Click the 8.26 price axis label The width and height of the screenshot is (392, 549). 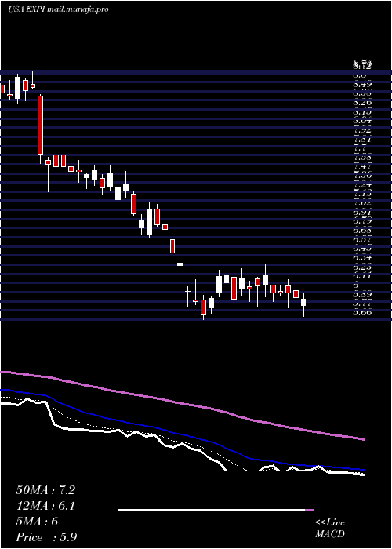click(362, 103)
